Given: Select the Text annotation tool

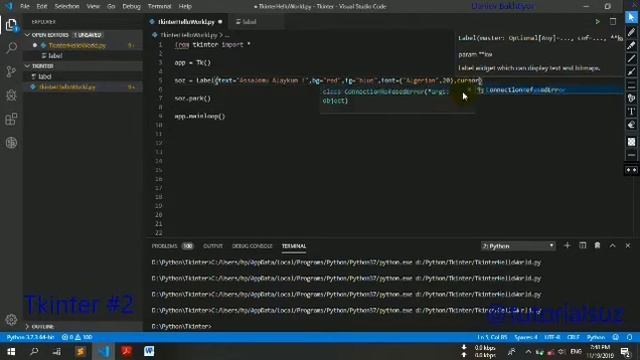Looking at the screenshot, I should (x=631, y=111).
